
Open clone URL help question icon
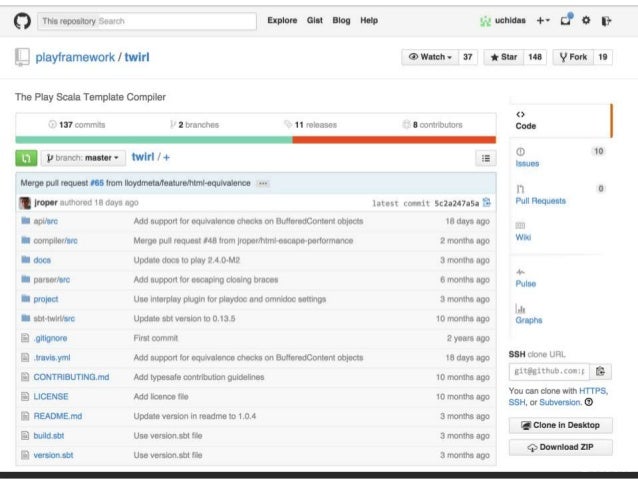589,402
